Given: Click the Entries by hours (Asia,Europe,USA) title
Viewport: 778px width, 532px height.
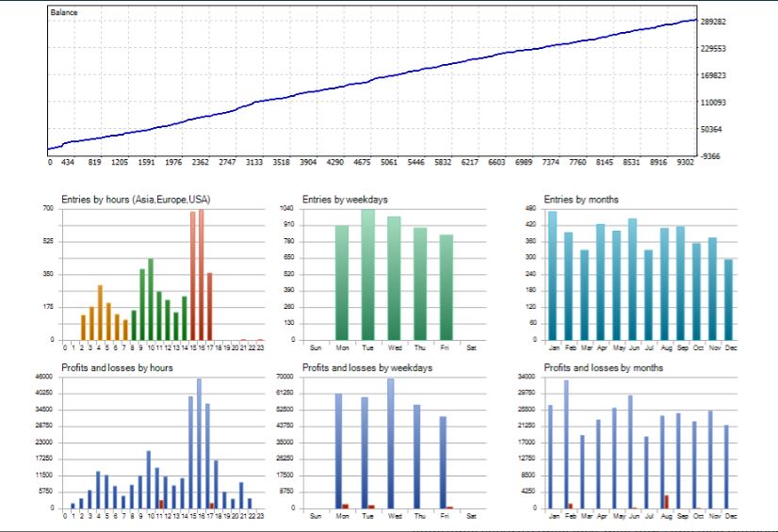Looking at the screenshot, I should pos(136,200).
